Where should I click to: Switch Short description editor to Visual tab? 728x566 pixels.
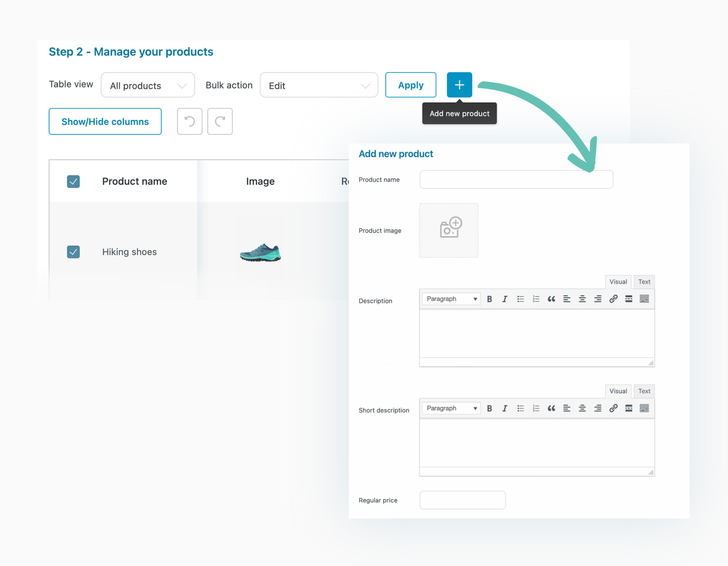point(618,391)
